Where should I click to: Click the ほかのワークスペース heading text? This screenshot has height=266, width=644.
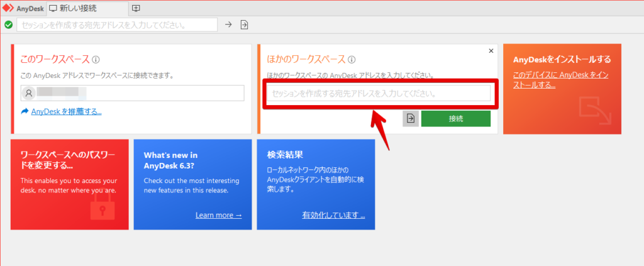[x=306, y=60]
